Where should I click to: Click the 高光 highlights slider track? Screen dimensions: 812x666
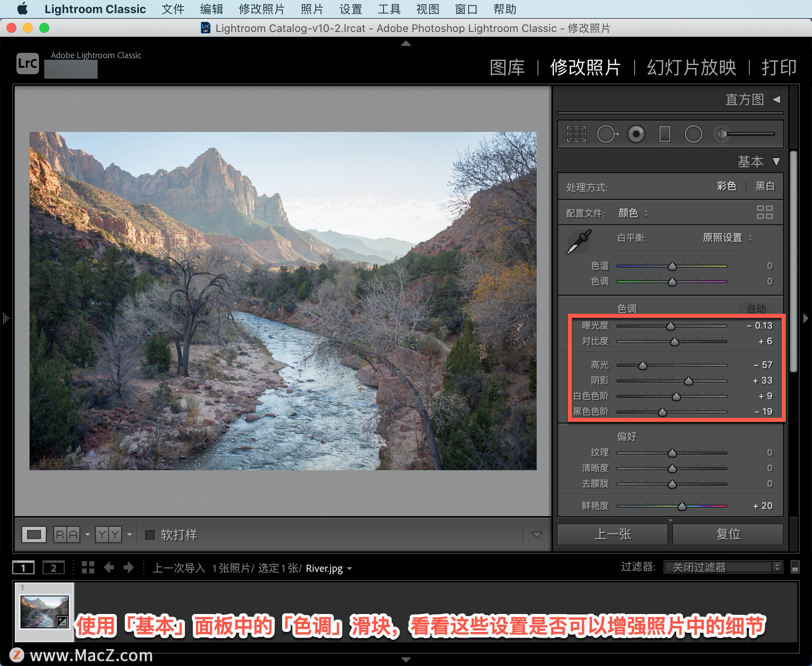[672, 365]
